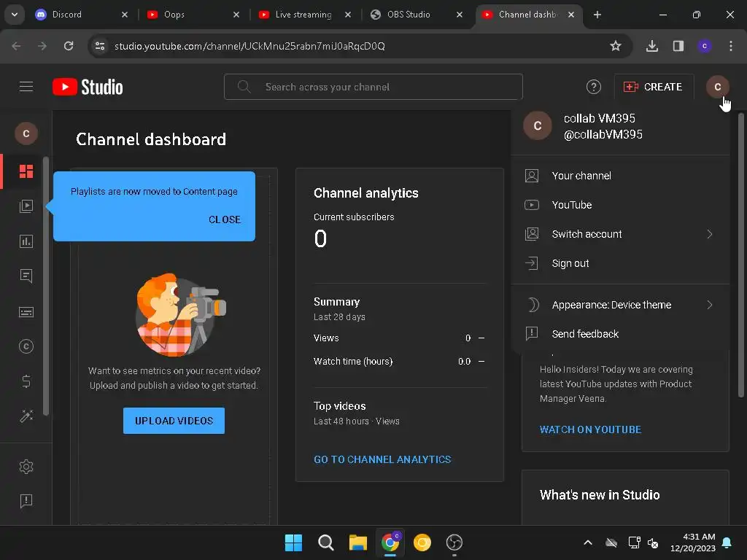This screenshot has width=747, height=560.
Task: Select Your channel from the account menu
Action: pyautogui.click(x=620, y=176)
